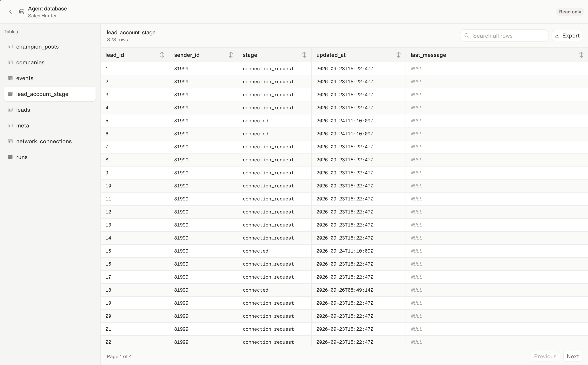Click the leads table icon

(10, 109)
